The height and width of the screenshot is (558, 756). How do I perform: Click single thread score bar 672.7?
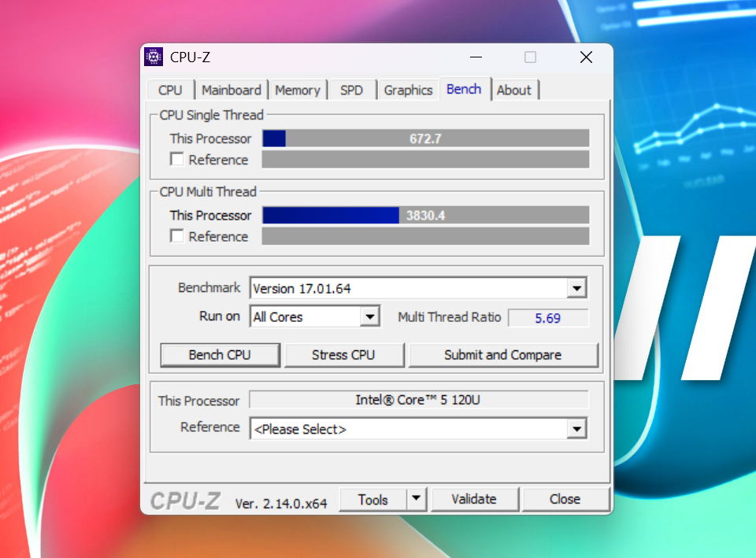coord(426,139)
